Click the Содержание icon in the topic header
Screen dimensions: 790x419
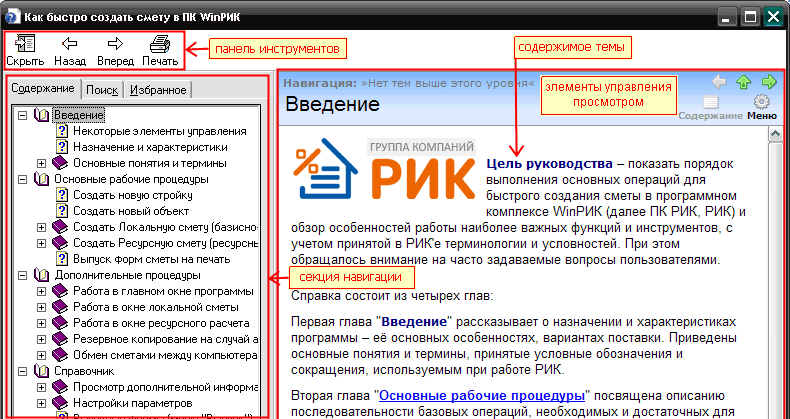point(710,102)
